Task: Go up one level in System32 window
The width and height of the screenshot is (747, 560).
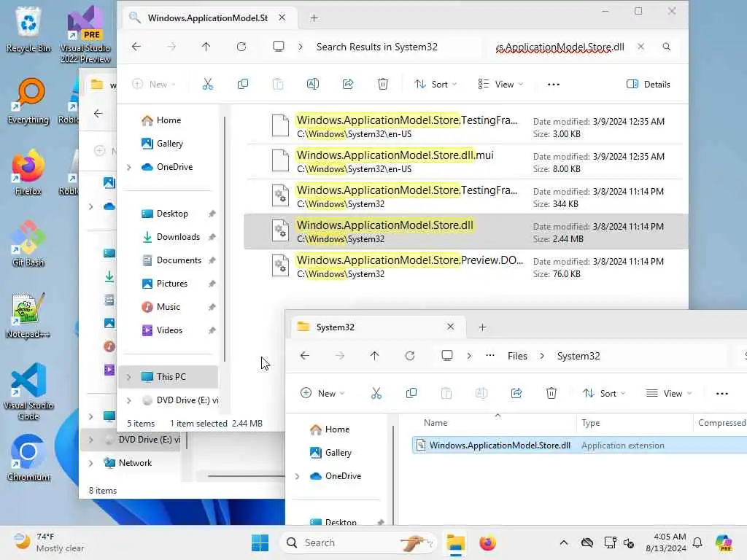Action: pyautogui.click(x=374, y=356)
